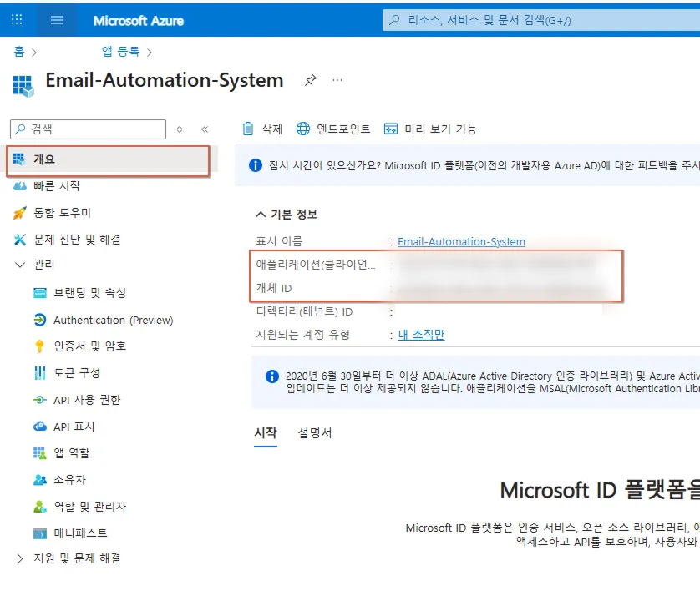Image resolution: width=700 pixels, height=591 pixels.
Task: Click the 디렉터리(테넌트) ID label
Action: tap(304, 311)
